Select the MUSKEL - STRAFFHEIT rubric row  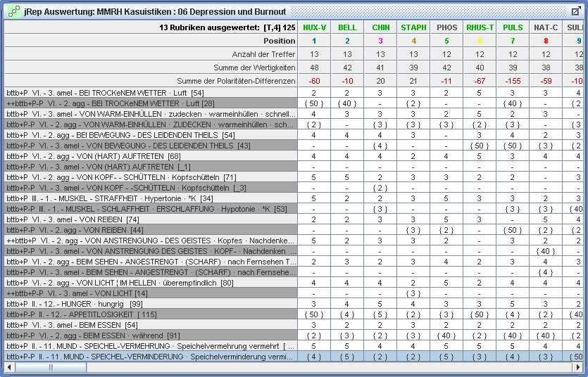151,198
